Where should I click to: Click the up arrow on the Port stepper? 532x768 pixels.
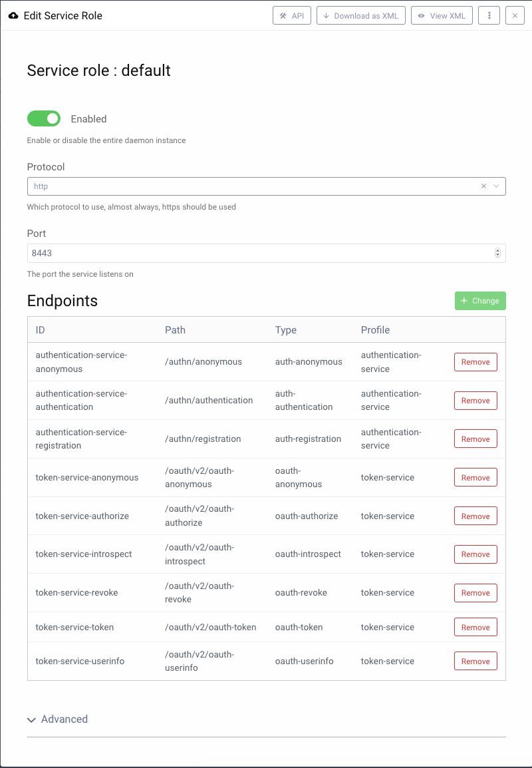[497, 250]
